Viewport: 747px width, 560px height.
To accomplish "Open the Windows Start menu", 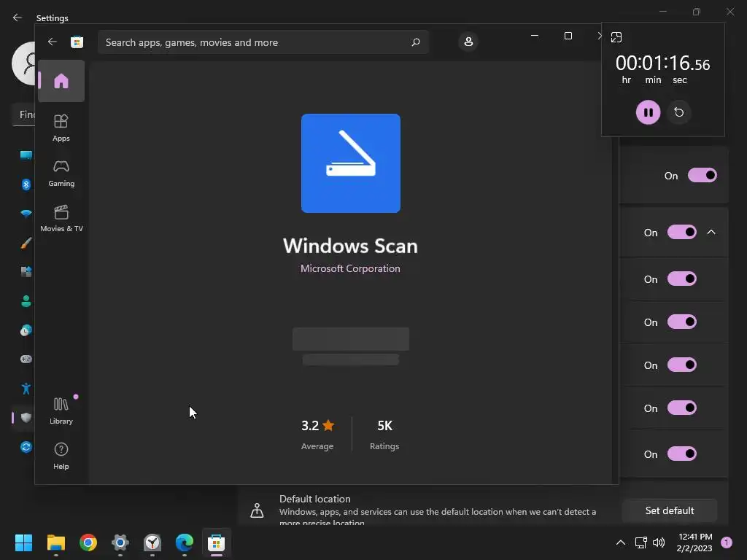I will [23, 542].
